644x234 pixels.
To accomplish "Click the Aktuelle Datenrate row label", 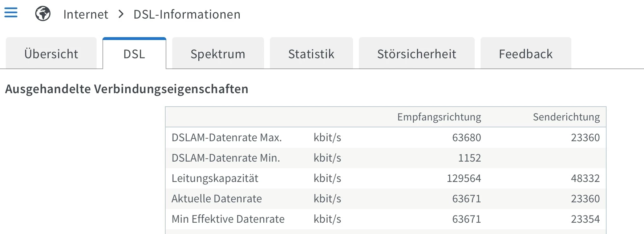I will 216,199.
